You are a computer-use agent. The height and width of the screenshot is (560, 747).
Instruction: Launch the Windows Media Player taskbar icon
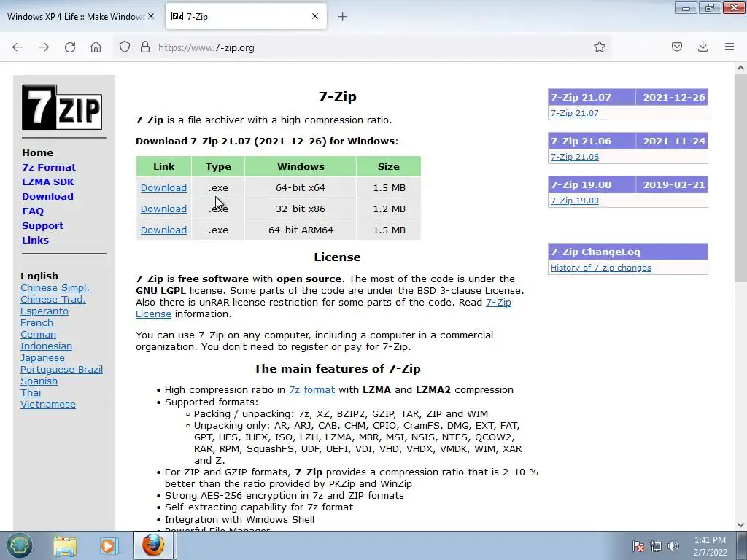(x=108, y=546)
